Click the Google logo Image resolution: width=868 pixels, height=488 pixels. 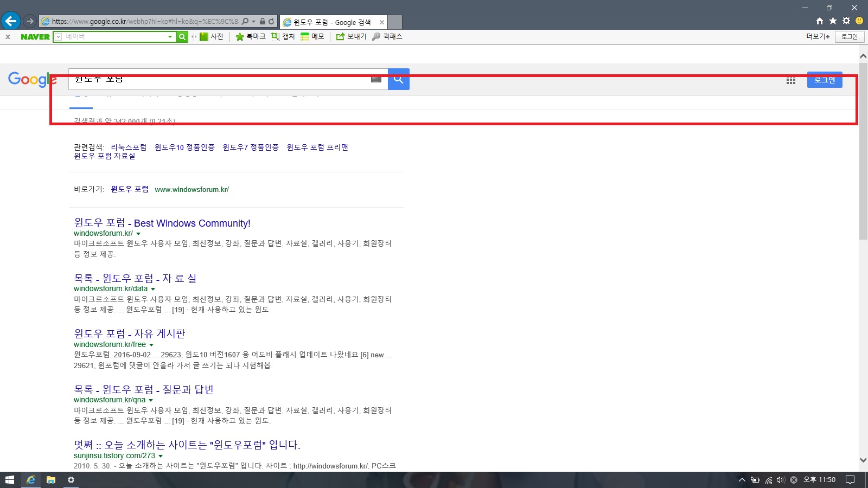pyautogui.click(x=33, y=79)
